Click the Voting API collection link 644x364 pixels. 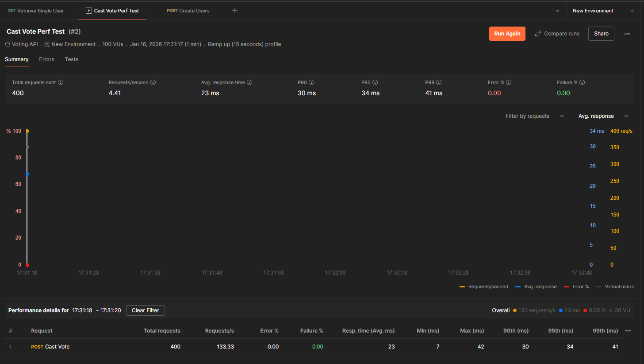point(25,44)
